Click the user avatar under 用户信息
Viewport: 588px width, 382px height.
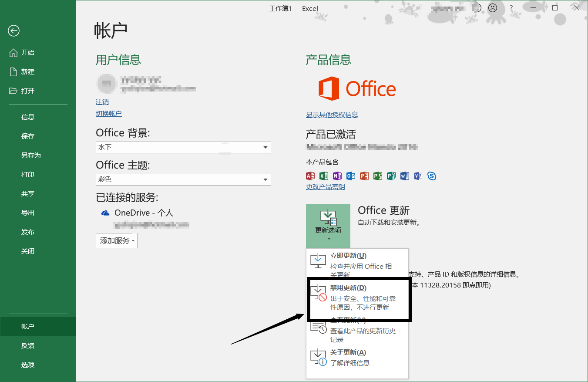click(107, 84)
